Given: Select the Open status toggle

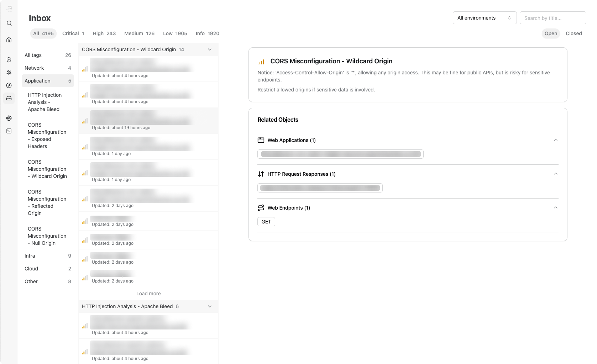Looking at the screenshot, I should [550, 33].
